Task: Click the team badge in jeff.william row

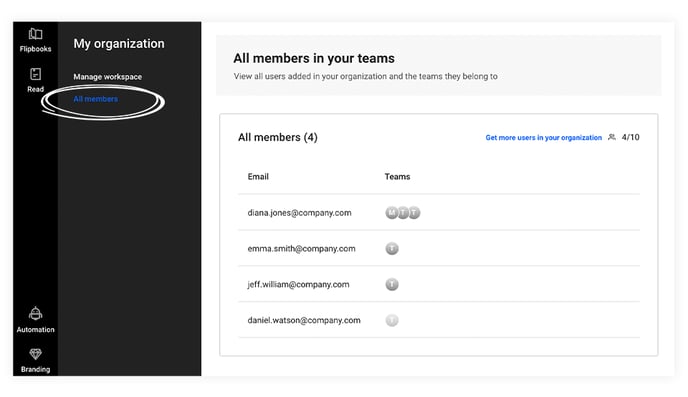Action: pos(392,284)
